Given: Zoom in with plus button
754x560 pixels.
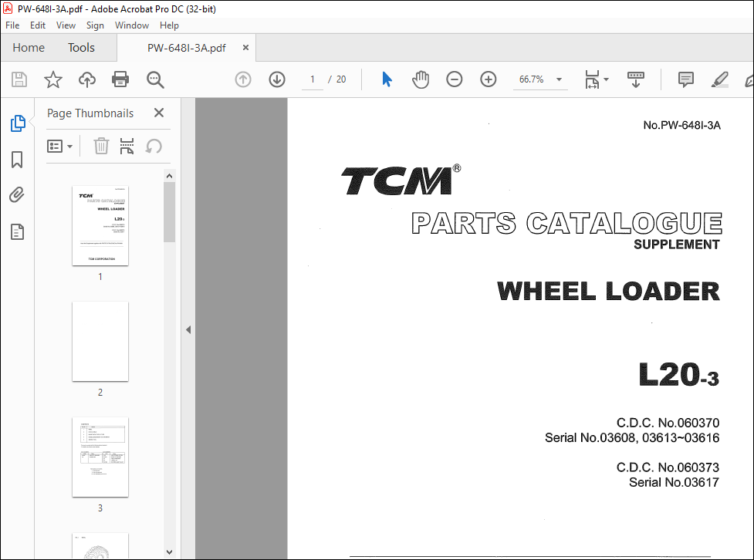Looking at the screenshot, I should click(x=488, y=79).
